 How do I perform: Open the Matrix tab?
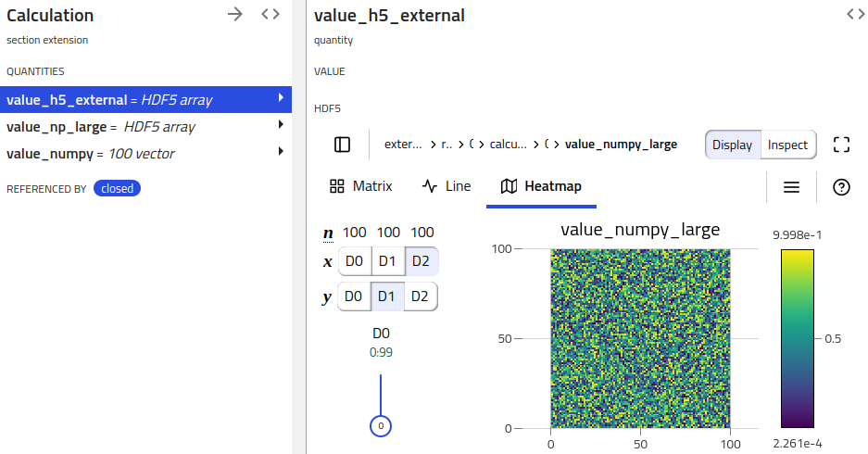[x=360, y=186]
